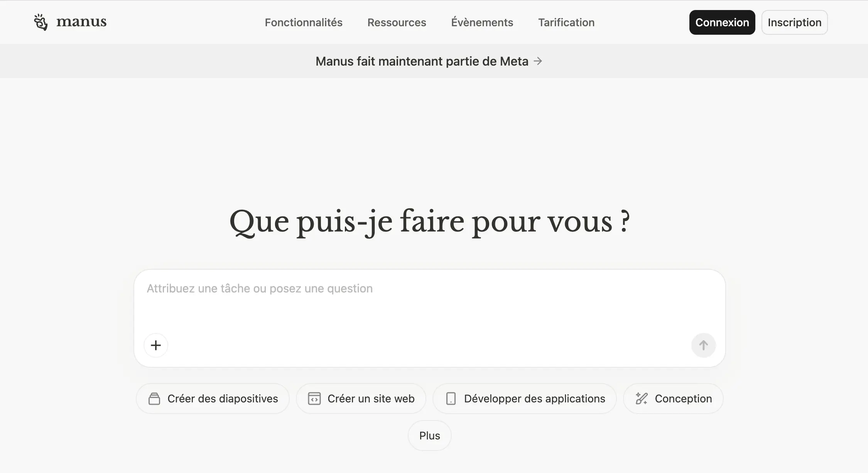Go to Évènements page
This screenshot has height=473, width=868.
482,22
